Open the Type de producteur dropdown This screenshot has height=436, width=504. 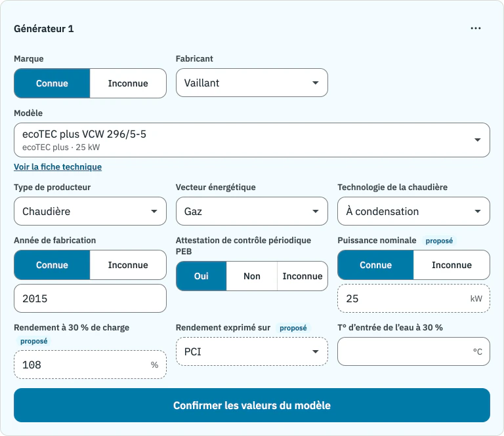tap(90, 211)
